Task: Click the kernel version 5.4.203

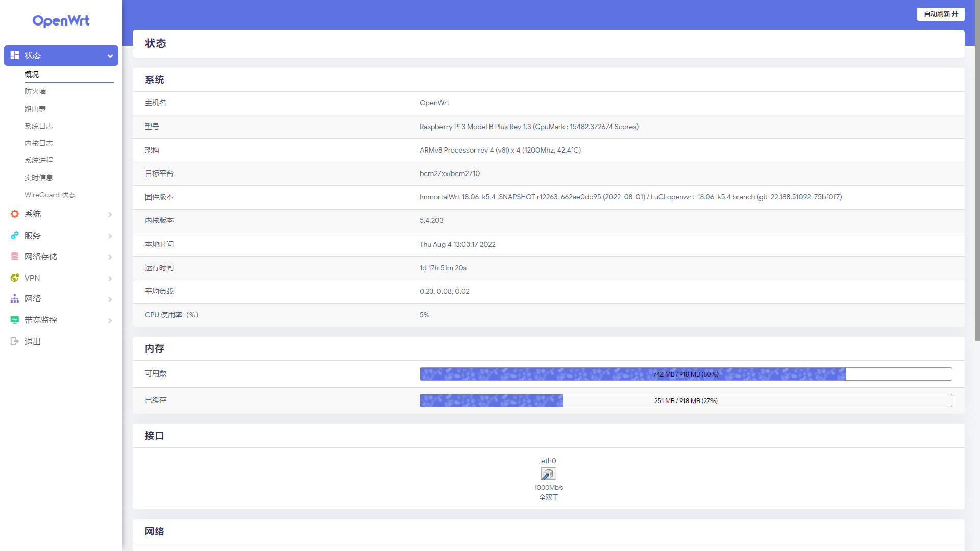Action: (431, 220)
